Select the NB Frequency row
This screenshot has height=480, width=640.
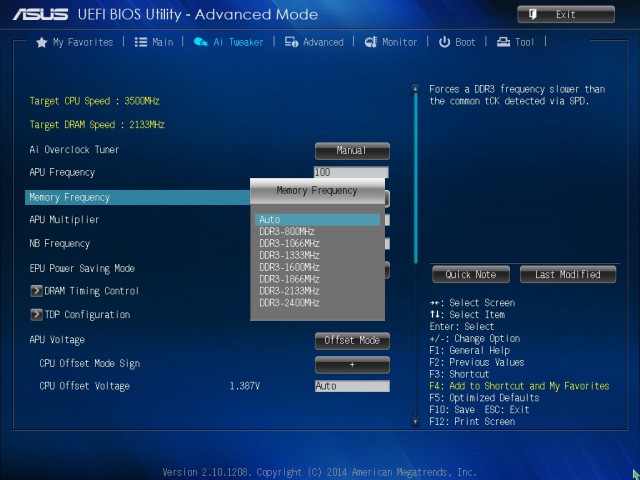60,244
